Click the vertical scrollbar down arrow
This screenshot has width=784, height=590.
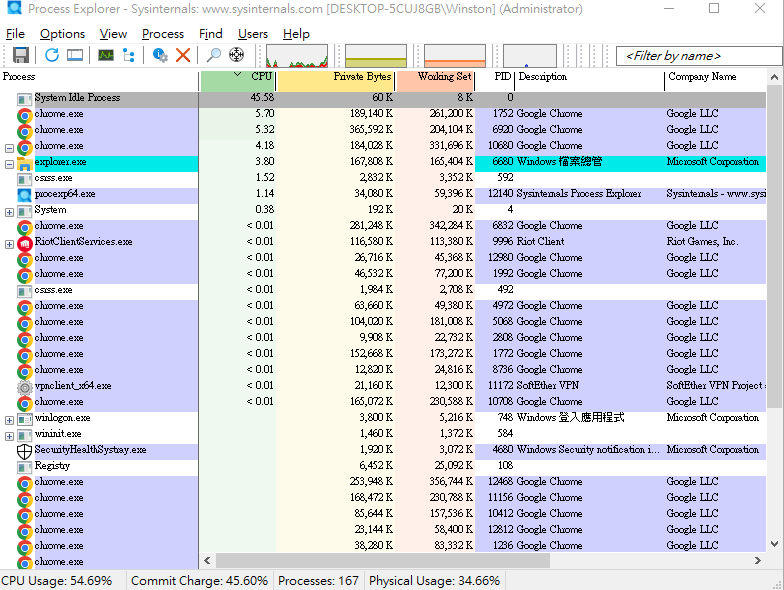[x=774, y=544]
